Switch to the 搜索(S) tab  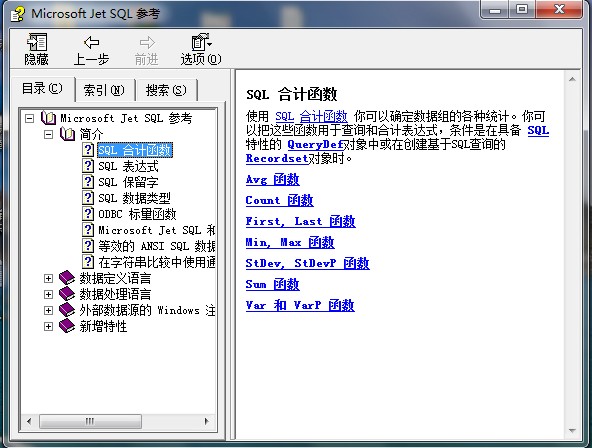pos(166,90)
